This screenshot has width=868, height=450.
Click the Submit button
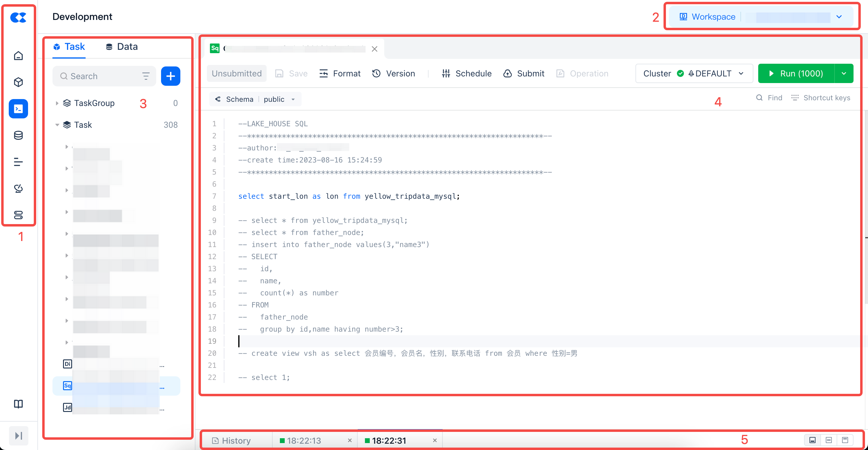pos(524,73)
